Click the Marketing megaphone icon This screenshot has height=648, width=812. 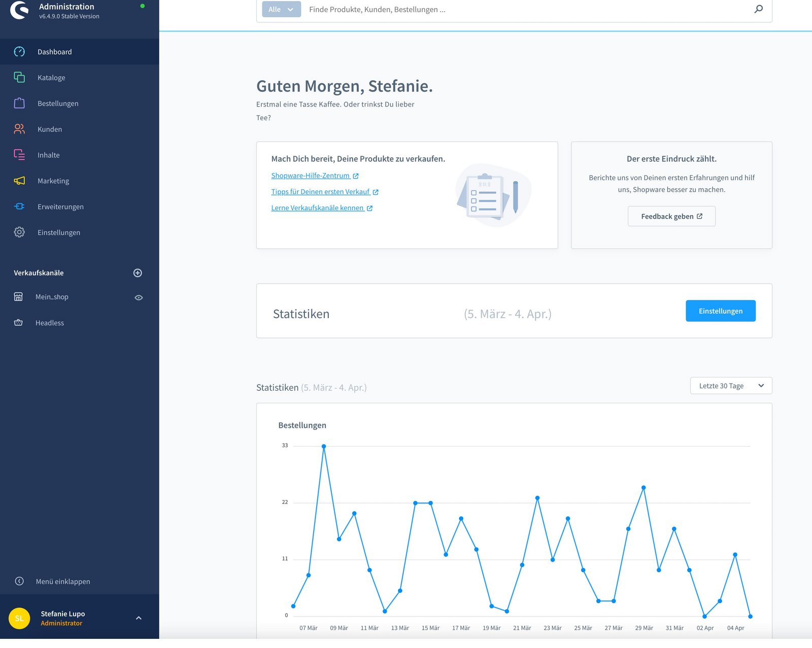click(19, 181)
